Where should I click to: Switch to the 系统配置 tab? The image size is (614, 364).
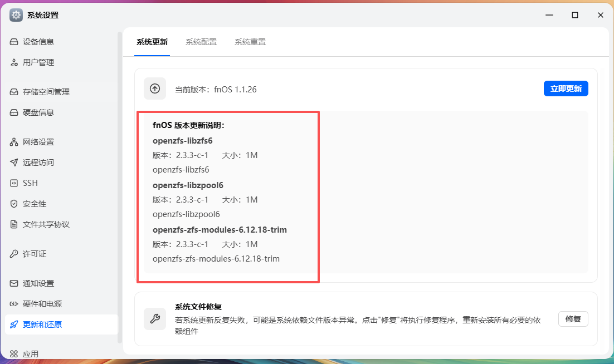tap(201, 41)
